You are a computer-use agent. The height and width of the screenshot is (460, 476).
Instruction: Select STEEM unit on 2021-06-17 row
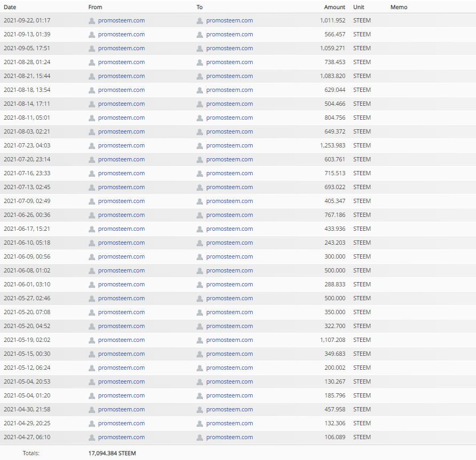362,229
